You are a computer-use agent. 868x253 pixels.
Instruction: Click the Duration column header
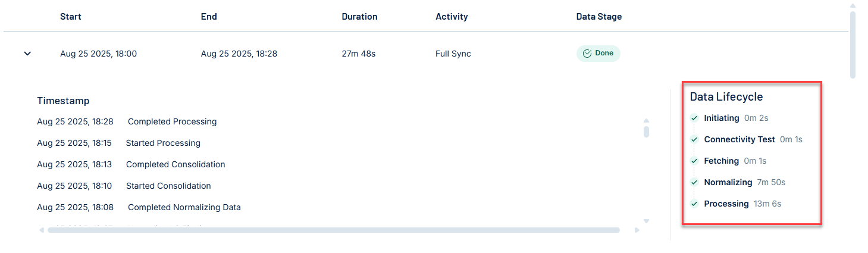pos(359,17)
